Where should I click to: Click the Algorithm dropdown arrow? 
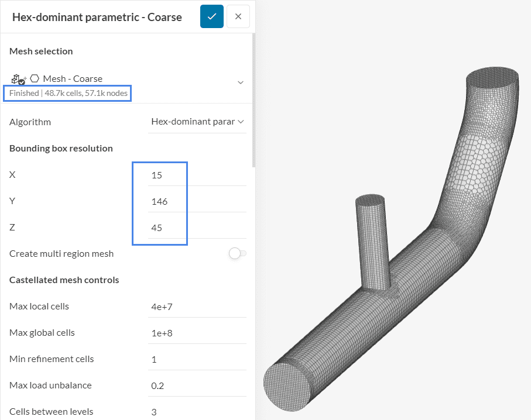tap(240, 122)
